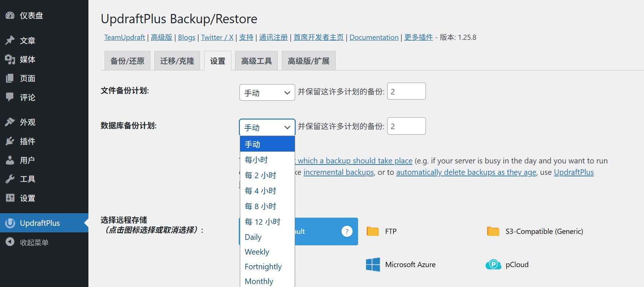644x287 pixels.
Task: Open the TeamUpdraft link
Action: point(125,37)
